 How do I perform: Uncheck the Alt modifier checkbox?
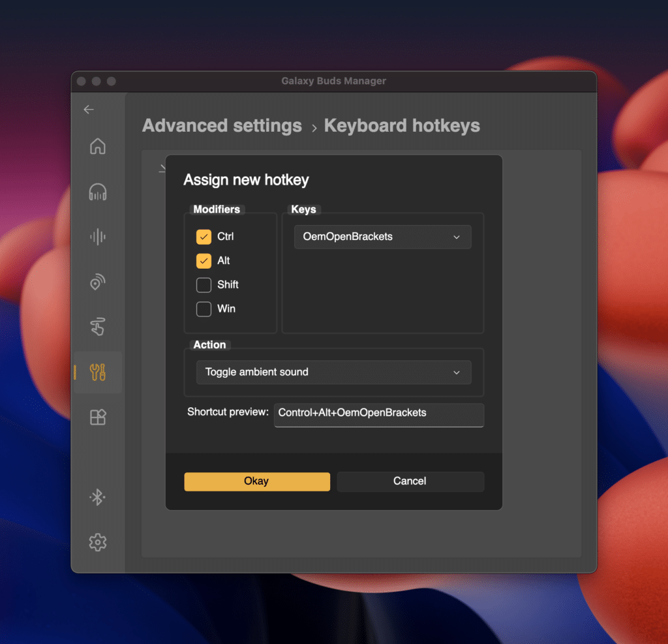point(204,261)
